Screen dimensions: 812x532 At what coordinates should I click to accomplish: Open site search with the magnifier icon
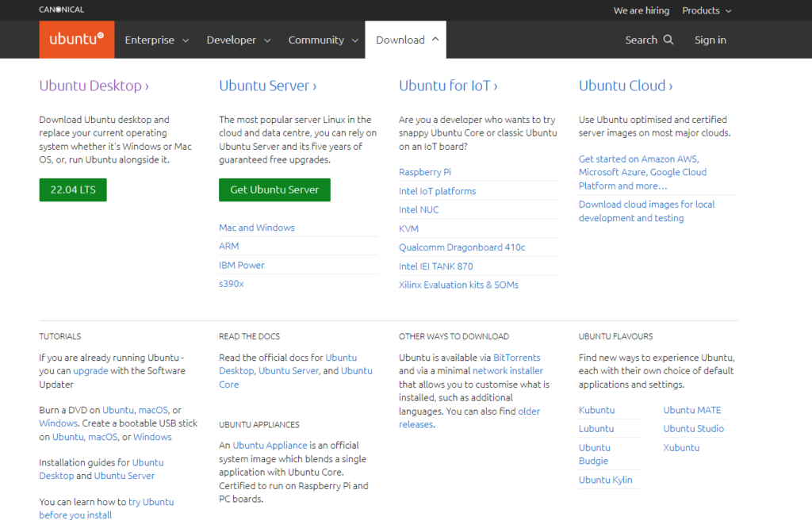click(668, 40)
